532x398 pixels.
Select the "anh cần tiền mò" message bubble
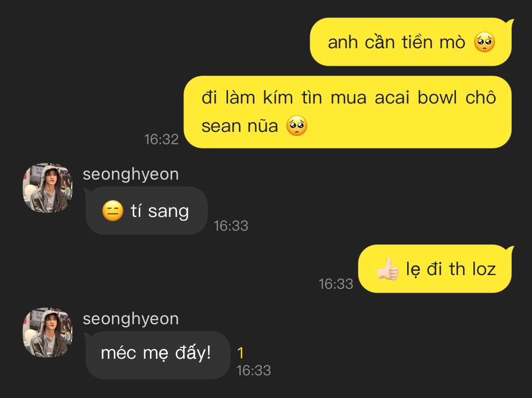410,42
